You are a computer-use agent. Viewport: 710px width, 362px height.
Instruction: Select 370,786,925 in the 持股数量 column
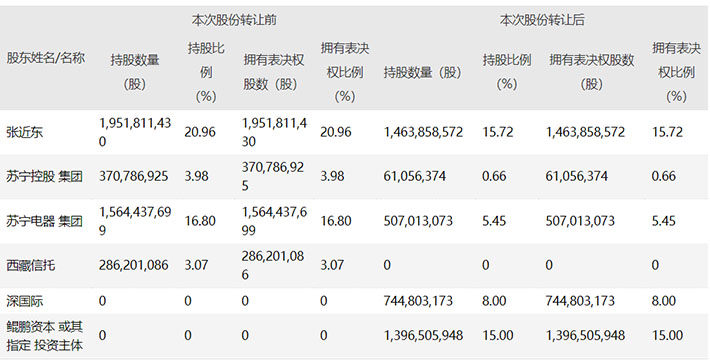pyautogui.click(x=134, y=176)
